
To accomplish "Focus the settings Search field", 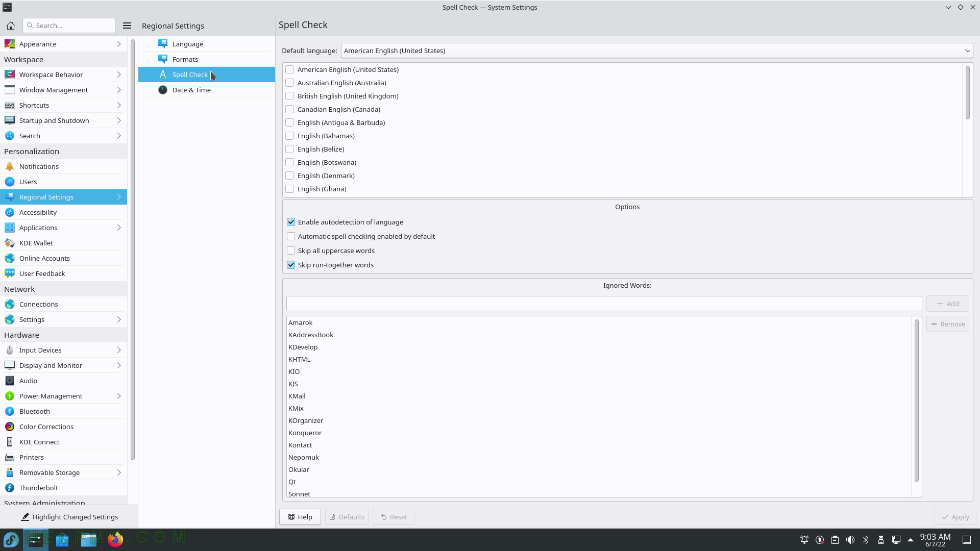I will [x=69, y=26].
